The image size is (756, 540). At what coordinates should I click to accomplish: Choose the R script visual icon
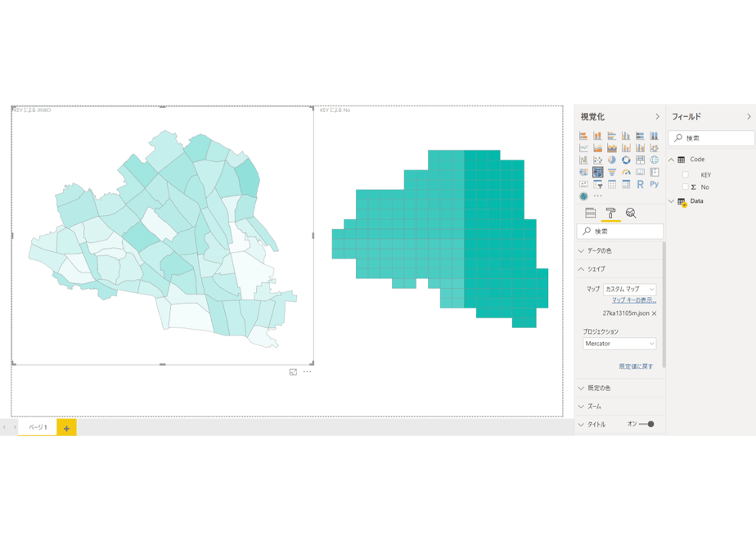click(640, 184)
